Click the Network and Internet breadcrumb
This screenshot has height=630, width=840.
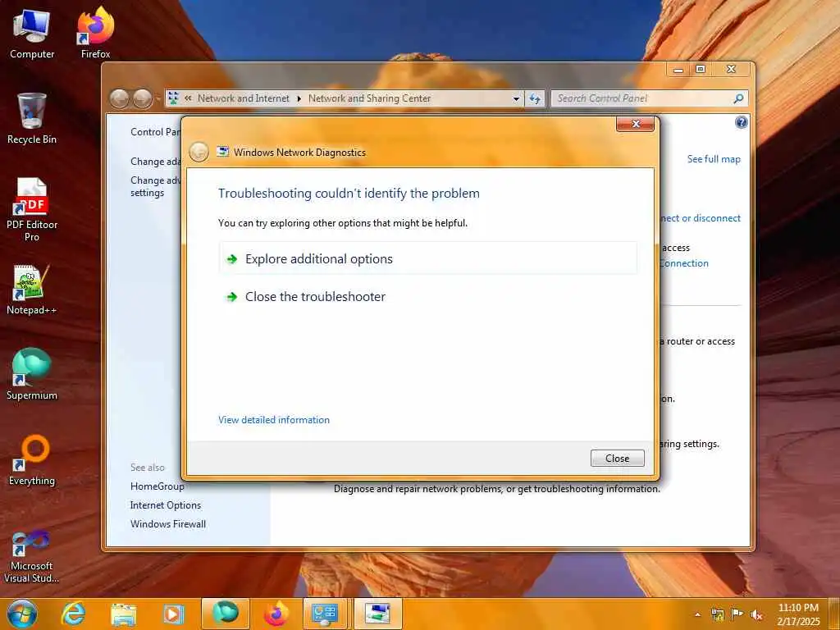(243, 98)
